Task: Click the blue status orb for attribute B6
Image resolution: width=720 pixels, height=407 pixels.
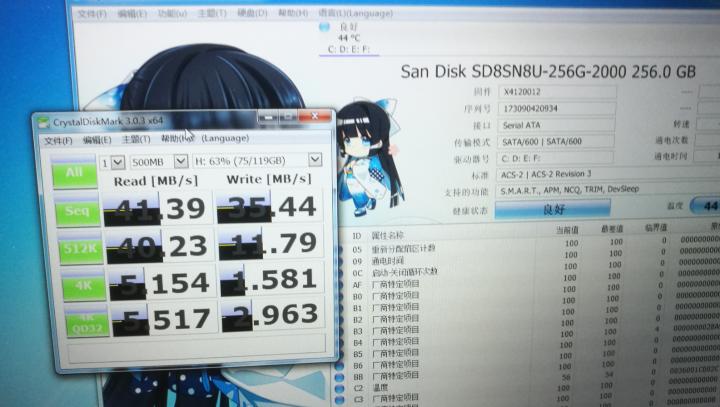Action: tap(339, 366)
